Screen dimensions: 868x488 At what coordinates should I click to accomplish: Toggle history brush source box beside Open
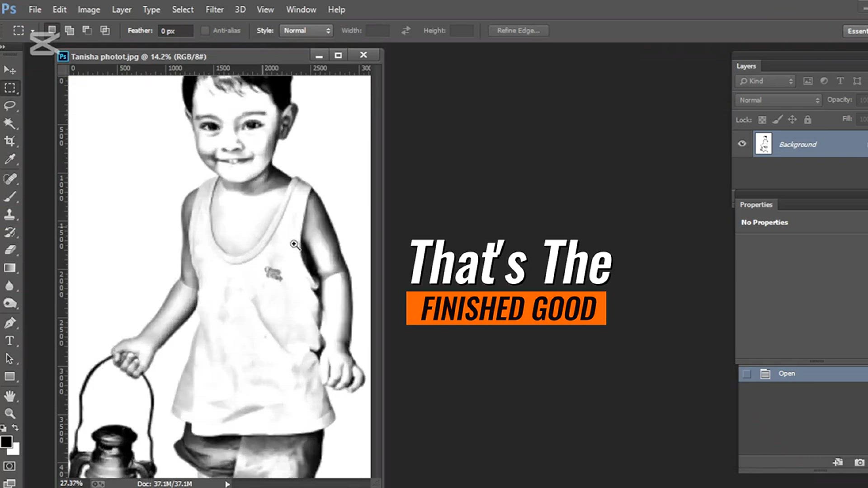pos(747,374)
